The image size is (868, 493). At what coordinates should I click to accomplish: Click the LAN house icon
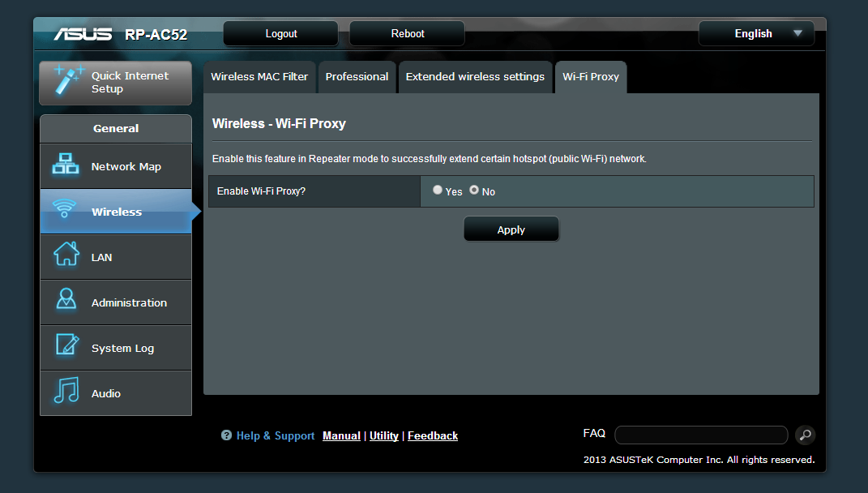click(x=66, y=255)
